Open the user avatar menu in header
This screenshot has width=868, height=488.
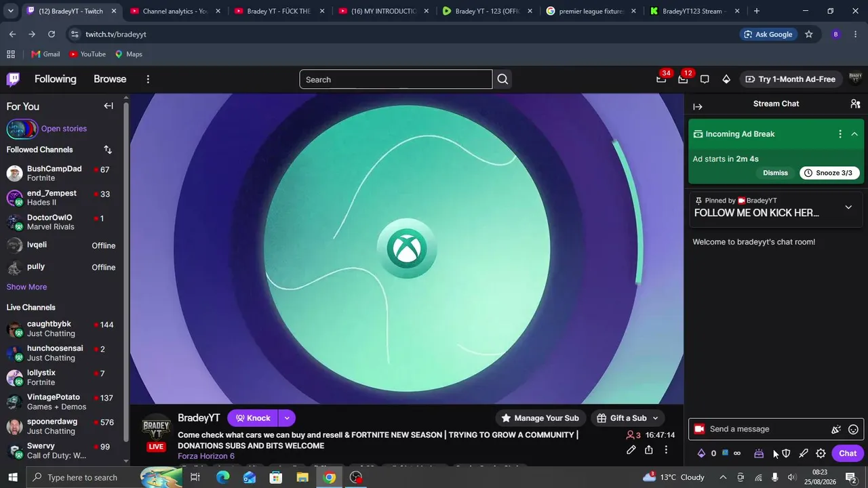(x=855, y=79)
